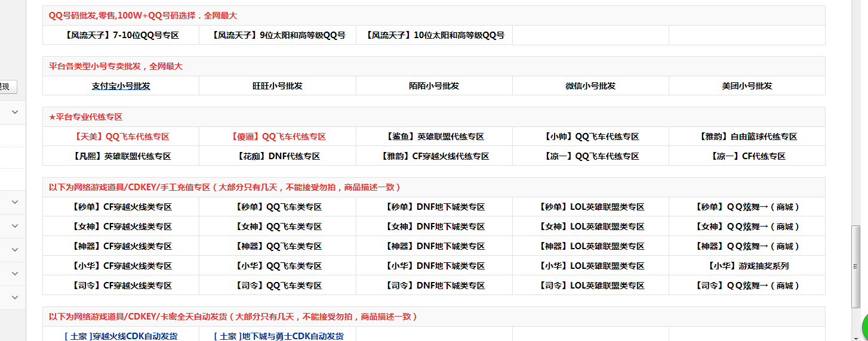Open 旺旺小号批发 link
The image size is (868, 341).
278,86
